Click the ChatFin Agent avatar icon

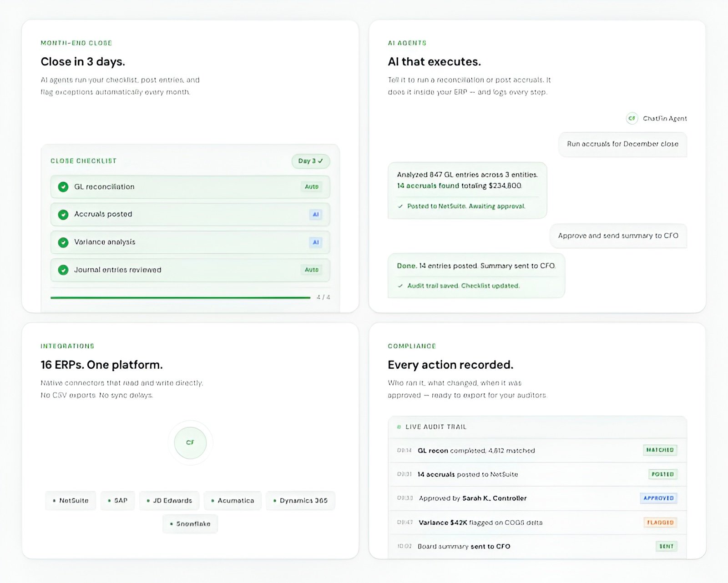tap(632, 118)
